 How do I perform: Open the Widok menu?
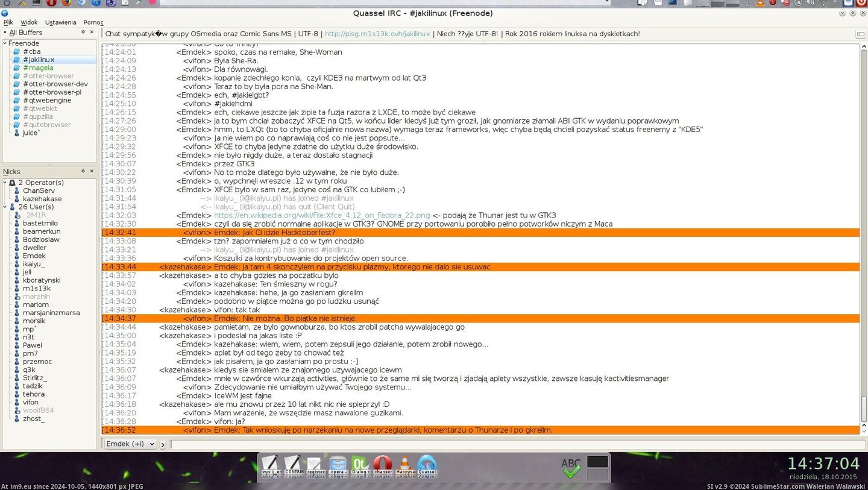point(29,22)
